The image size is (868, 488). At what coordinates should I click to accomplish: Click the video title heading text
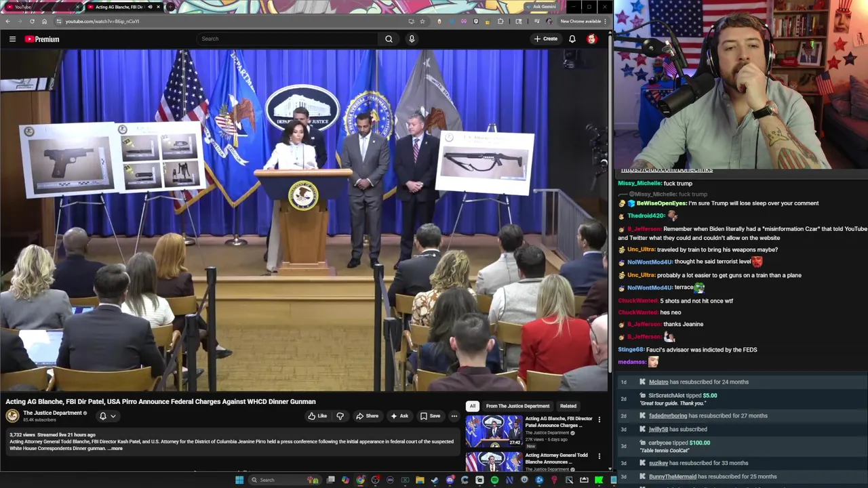tap(161, 401)
